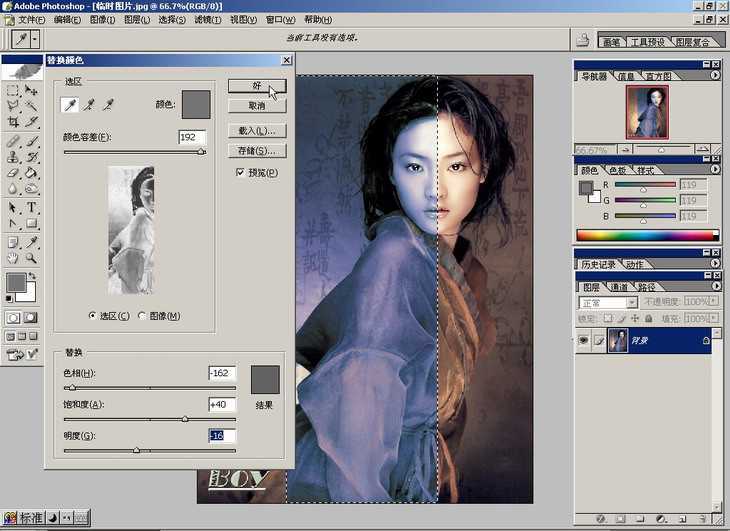Open the 图像(I) menu

click(102, 20)
